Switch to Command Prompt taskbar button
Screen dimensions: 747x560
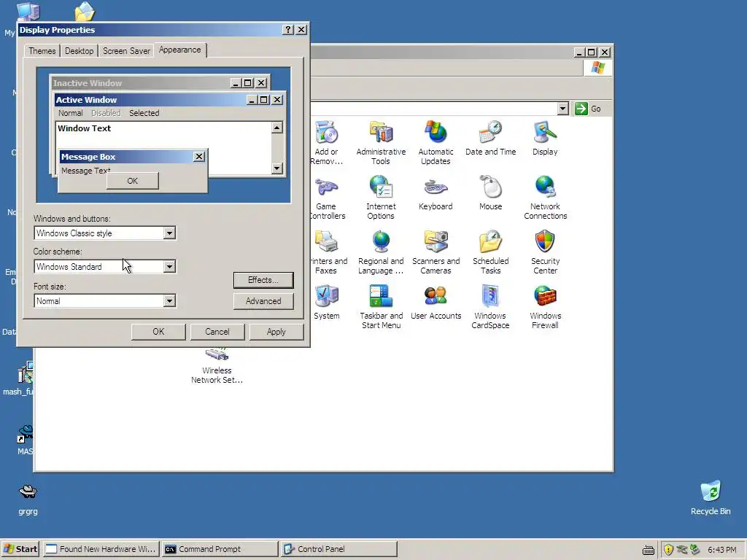tap(220, 549)
